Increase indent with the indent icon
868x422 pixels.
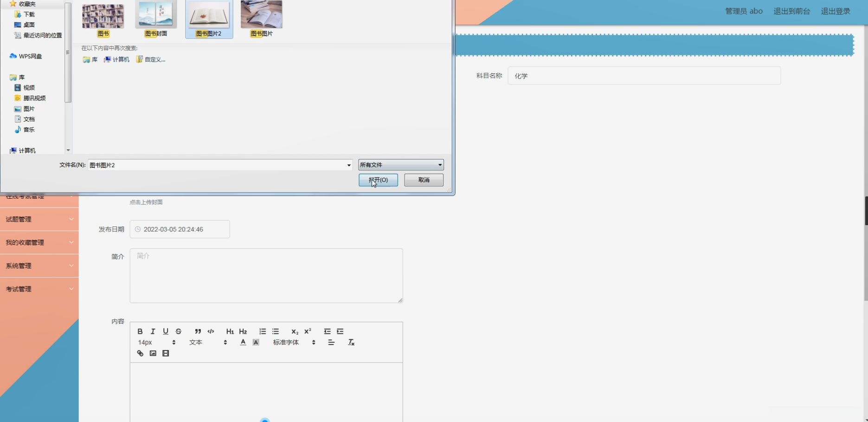tap(340, 331)
